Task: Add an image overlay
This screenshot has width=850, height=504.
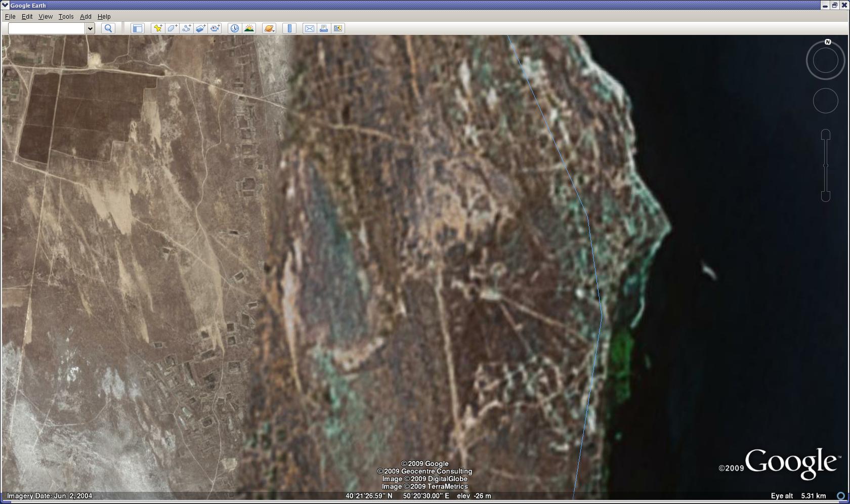Action: tap(201, 28)
